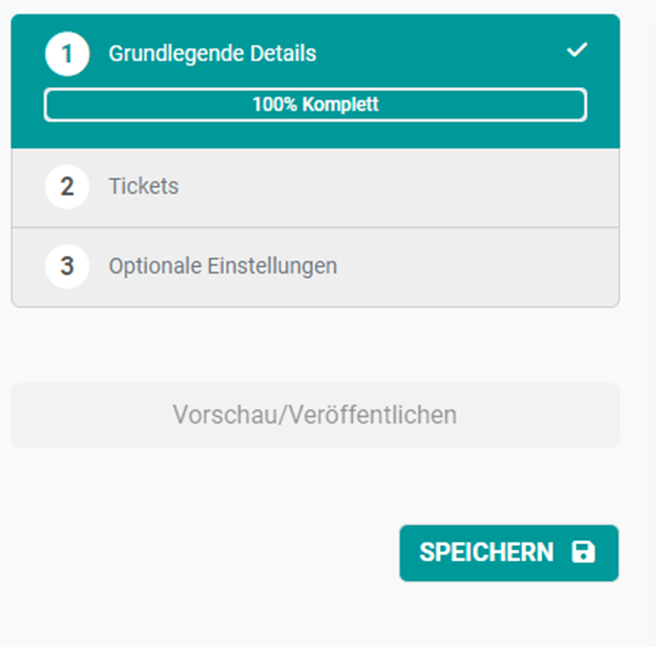Click the step 3 number circle
Image resolution: width=656 pixels, height=647 pixels.
(x=67, y=266)
